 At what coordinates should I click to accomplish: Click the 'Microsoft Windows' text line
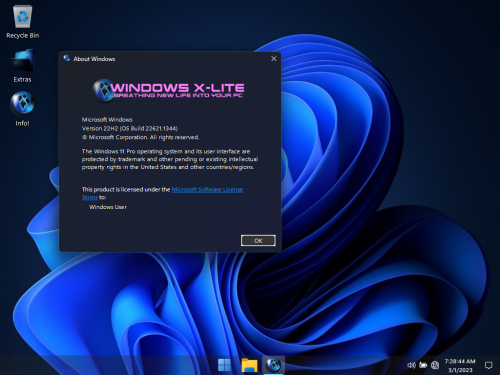pos(107,119)
